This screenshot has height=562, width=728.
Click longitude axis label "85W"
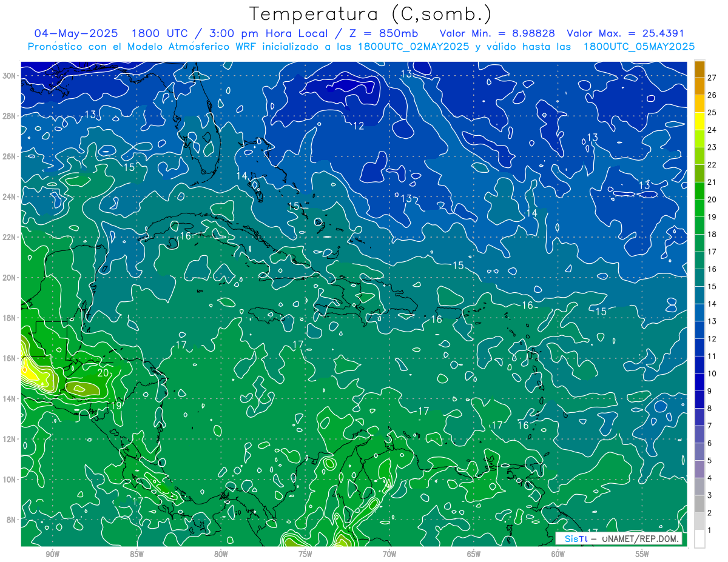[136, 555]
